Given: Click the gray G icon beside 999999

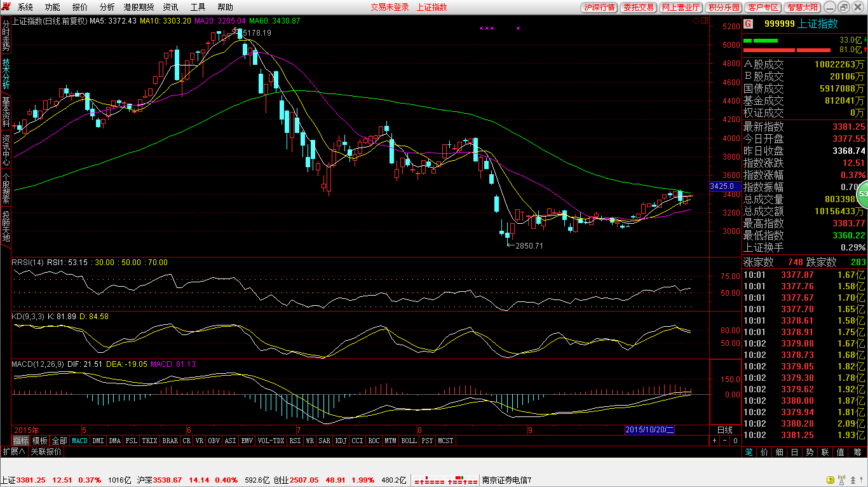Looking at the screenshot, I should [749, 24].
